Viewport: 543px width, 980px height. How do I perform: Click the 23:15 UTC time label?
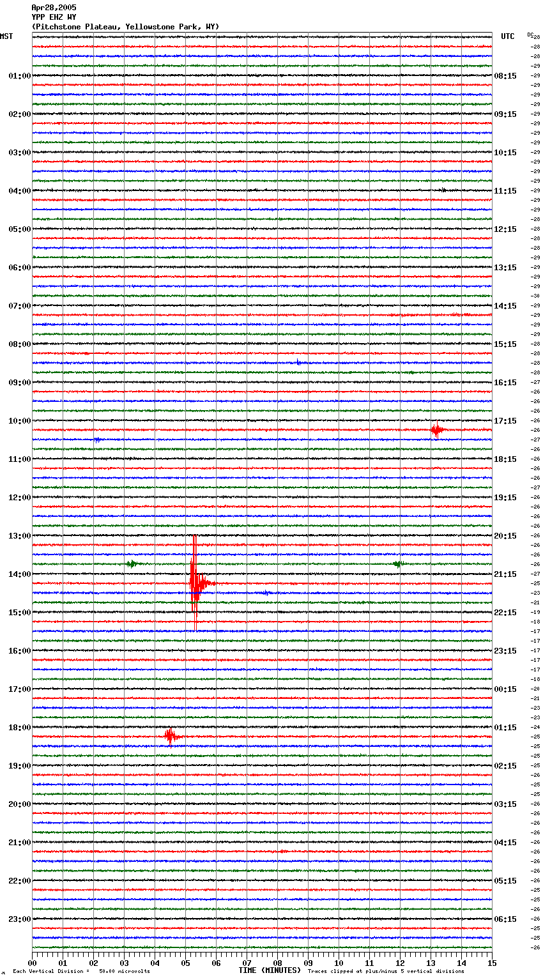click(x=505, y=651)
